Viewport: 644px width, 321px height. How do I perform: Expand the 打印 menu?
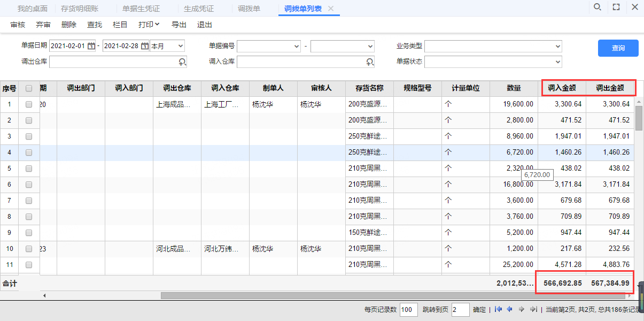point(149,25)
